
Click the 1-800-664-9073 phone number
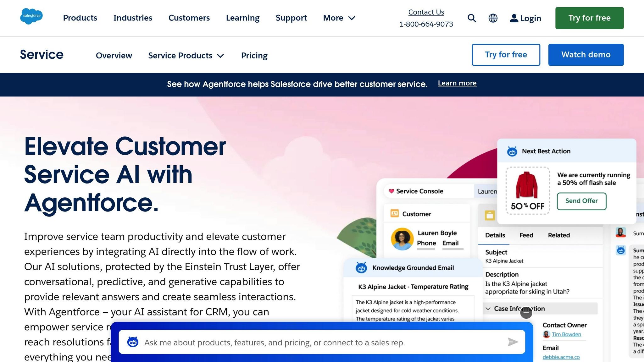point(426,24)
